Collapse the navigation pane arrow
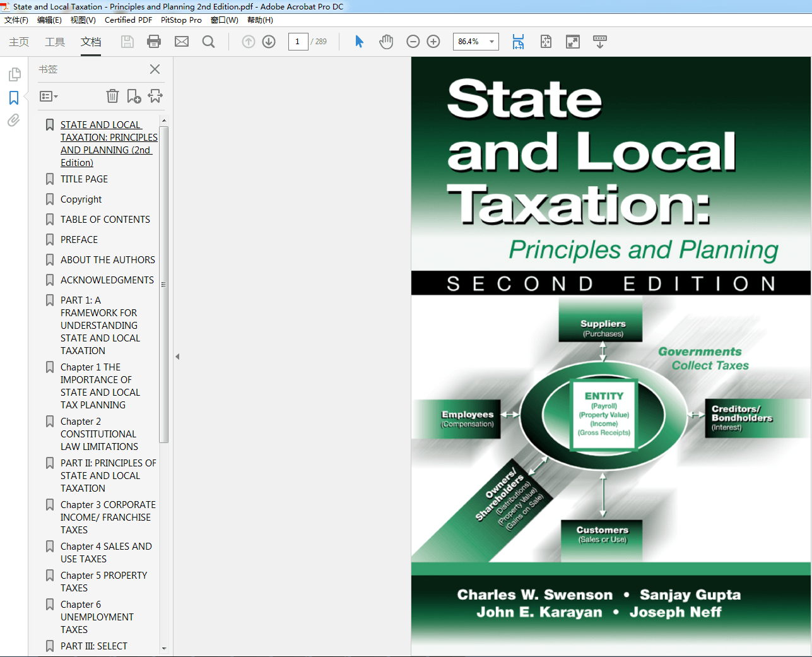Viewport: 812px width, 657px height. point(177,357)
